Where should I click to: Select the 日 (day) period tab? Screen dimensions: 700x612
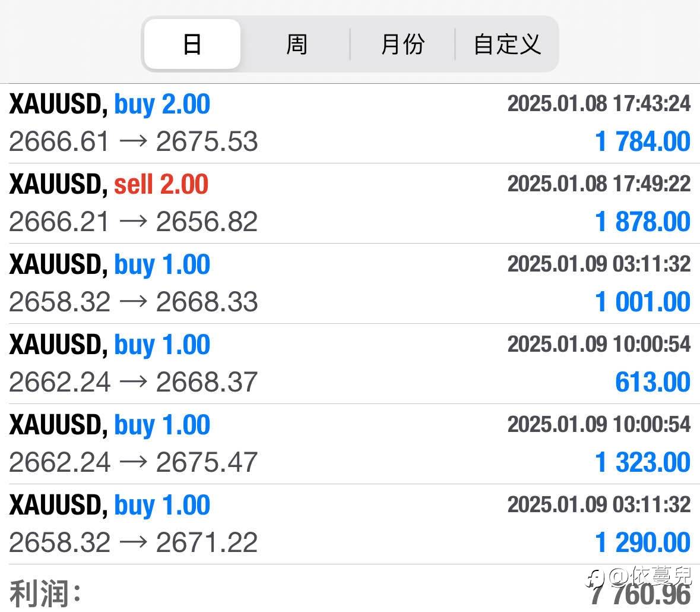[192, 45]
